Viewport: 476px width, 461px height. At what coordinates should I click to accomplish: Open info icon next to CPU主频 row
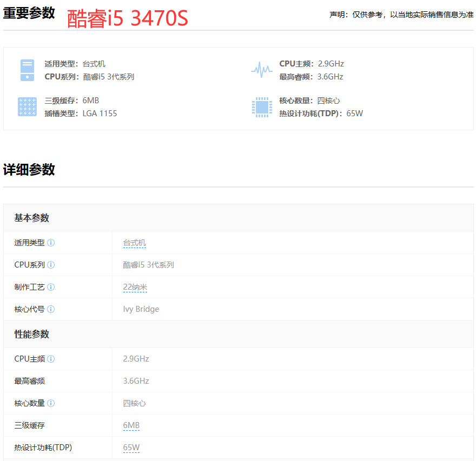(51, 359)
